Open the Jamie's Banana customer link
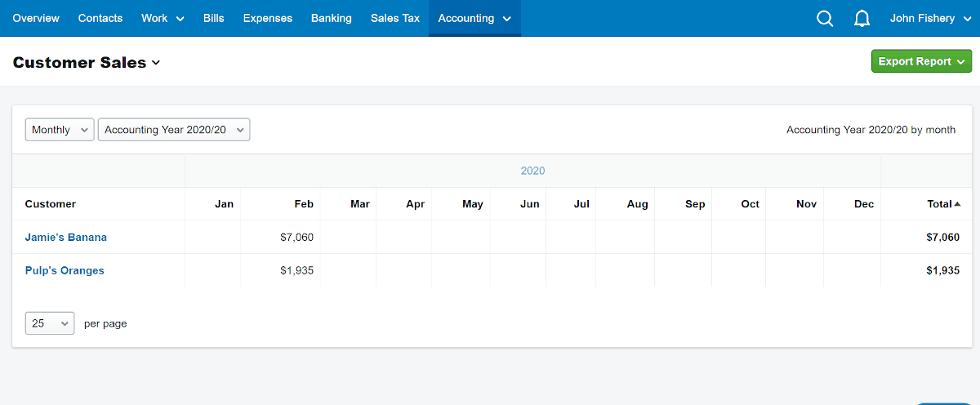980x405 pixels. click(x=66, y=238)
